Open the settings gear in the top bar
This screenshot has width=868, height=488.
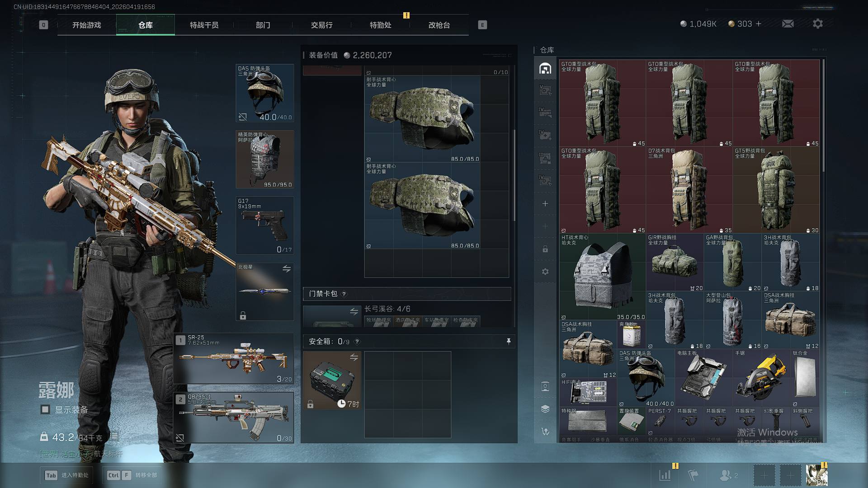point(817,23)
